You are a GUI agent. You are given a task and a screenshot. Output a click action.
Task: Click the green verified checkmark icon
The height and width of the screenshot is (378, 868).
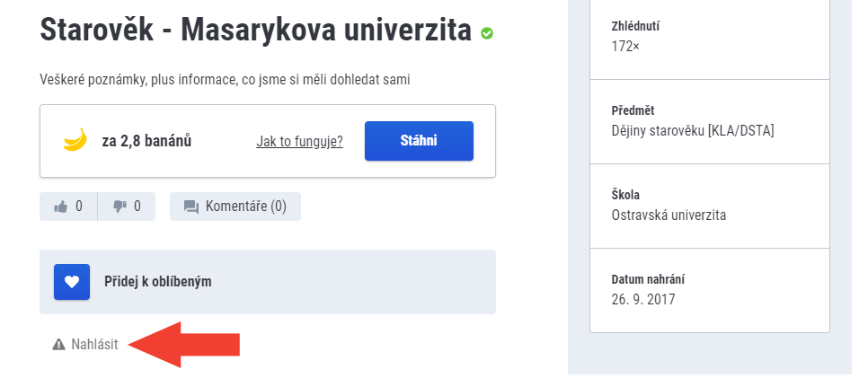(x=487, y=33)
